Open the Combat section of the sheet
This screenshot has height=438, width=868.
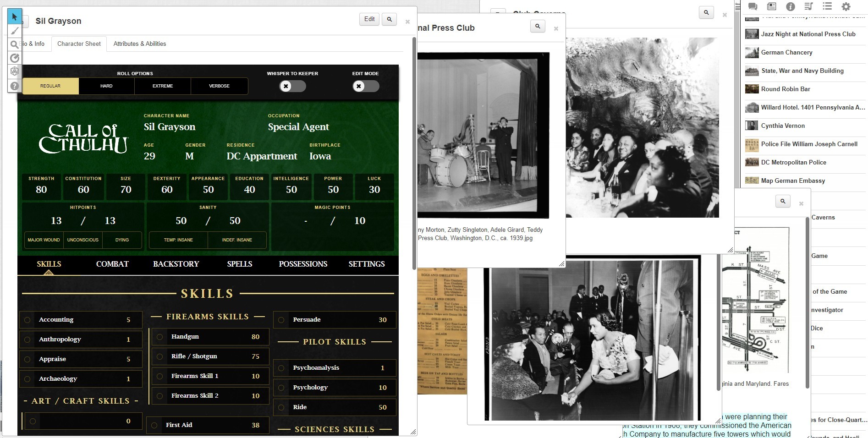(112, 264)
